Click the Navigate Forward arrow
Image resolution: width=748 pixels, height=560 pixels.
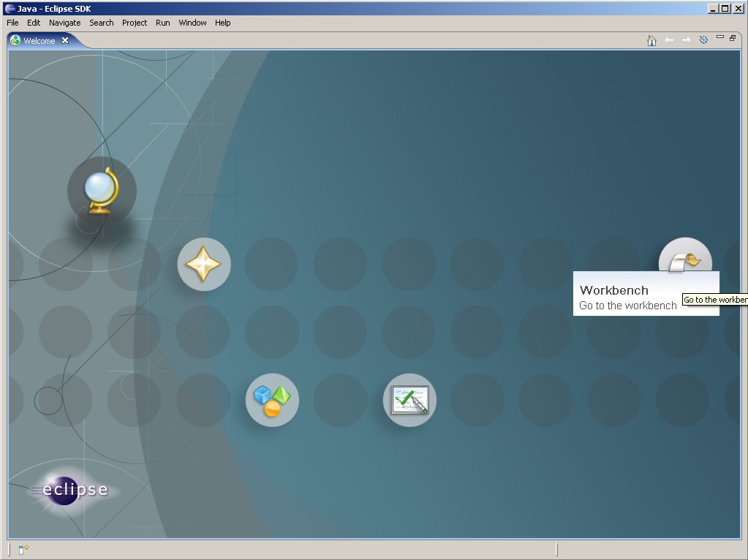[x=687, y=40]
